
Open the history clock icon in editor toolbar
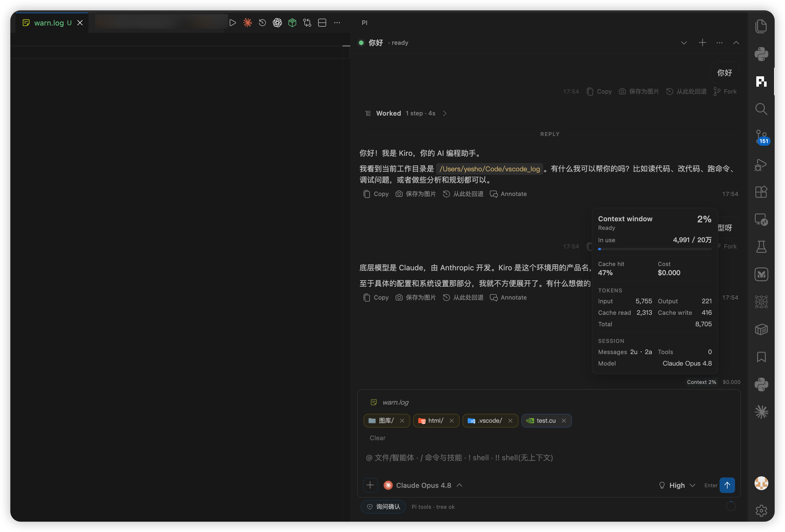[x=262, y=23]
